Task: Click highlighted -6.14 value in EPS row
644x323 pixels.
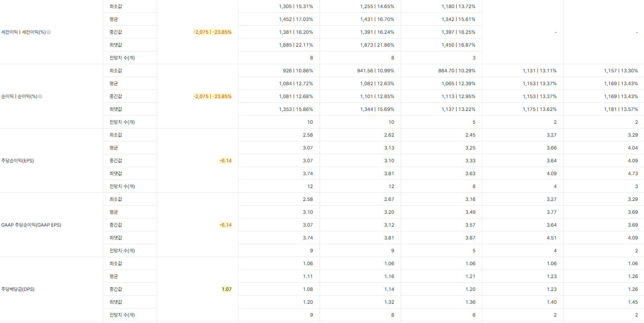Action: point(226,161)
